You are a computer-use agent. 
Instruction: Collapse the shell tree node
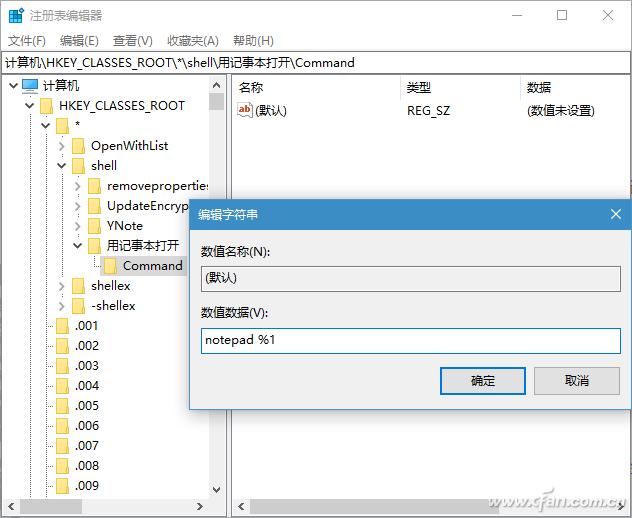(62, 166)
